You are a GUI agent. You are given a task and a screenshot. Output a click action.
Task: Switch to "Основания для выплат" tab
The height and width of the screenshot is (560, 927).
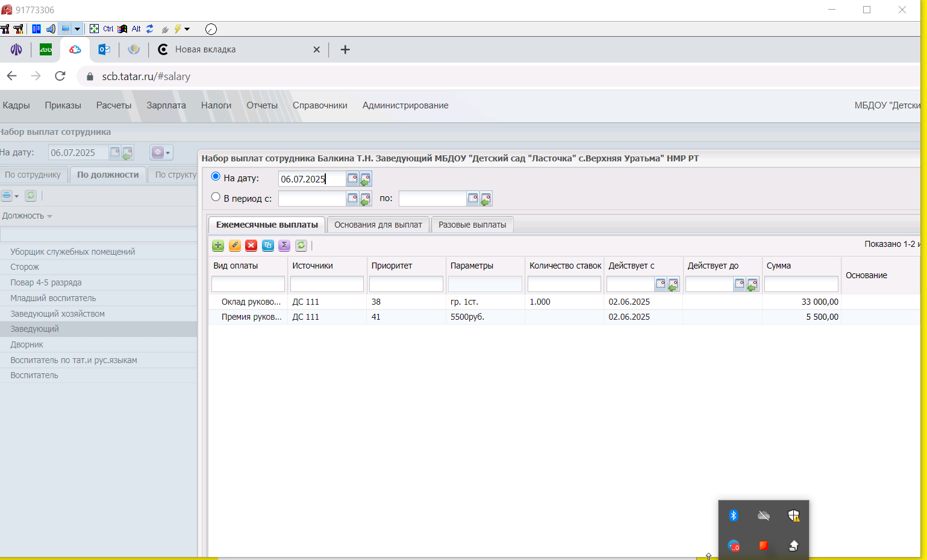[378, 225]
